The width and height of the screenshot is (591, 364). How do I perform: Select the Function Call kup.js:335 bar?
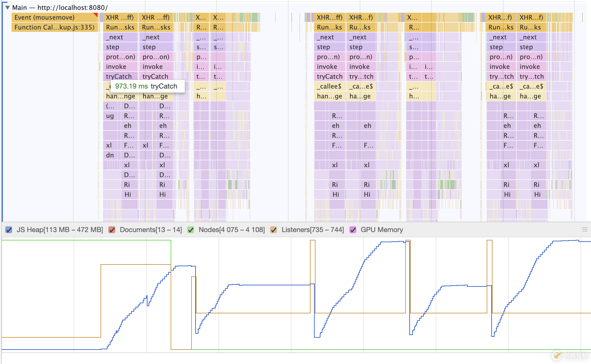[54, 27]
